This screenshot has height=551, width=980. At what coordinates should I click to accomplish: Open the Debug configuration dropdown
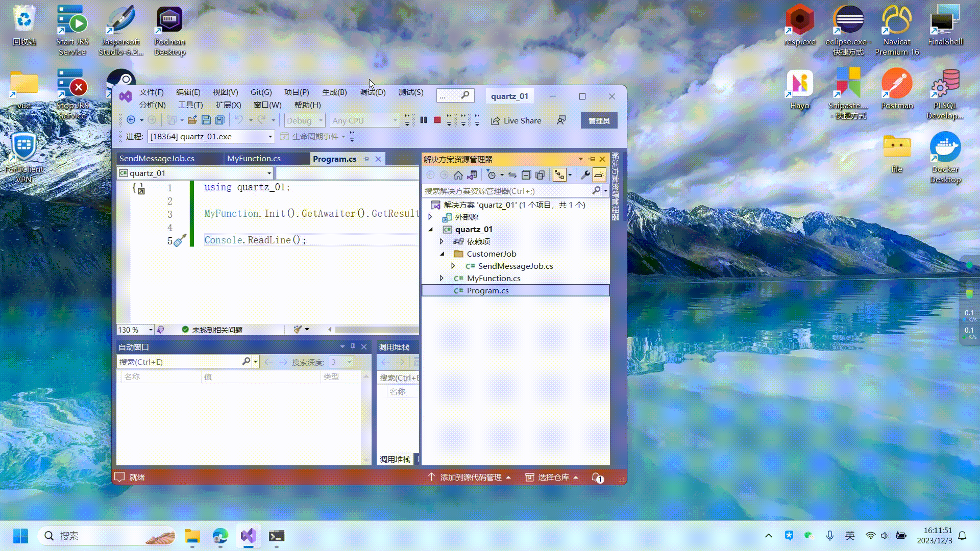click(x=305, y=120)
